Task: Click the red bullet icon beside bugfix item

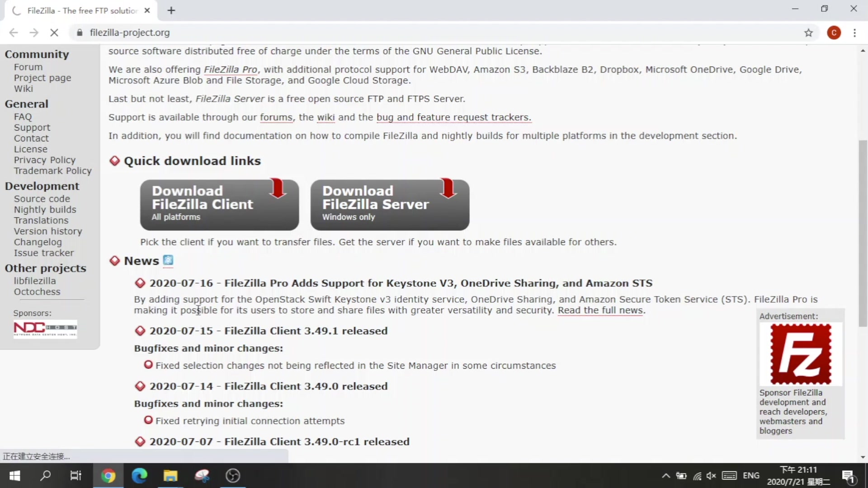Action: (148, 365)
